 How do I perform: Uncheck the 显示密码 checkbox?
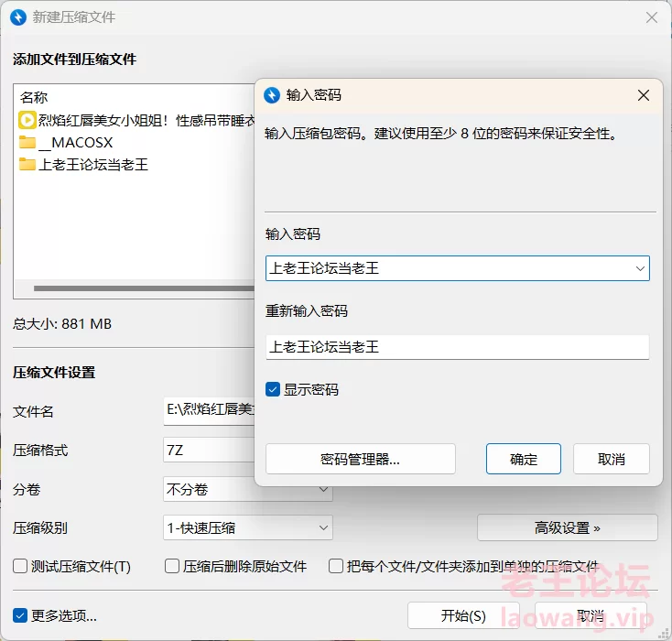[273, 389]
